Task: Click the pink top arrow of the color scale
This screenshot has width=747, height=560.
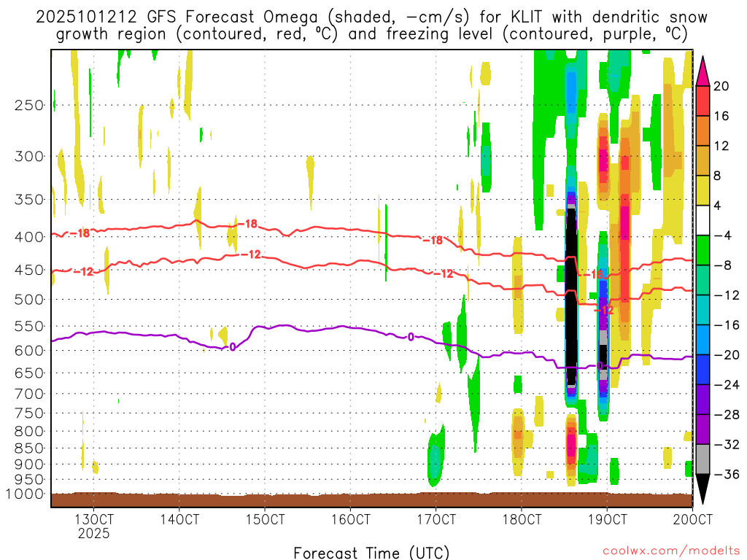Action: tap(703, 72)
